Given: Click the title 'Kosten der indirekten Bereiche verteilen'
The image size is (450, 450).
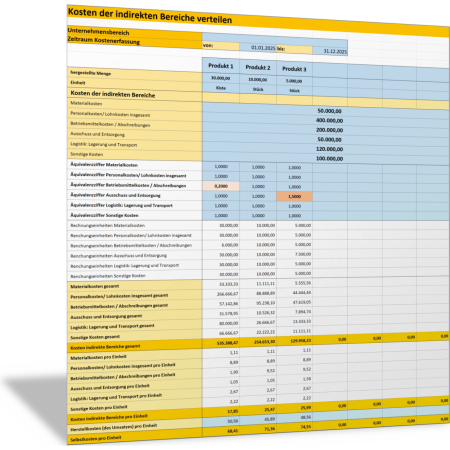Looking at the screenshot, I should pos(150,16).
